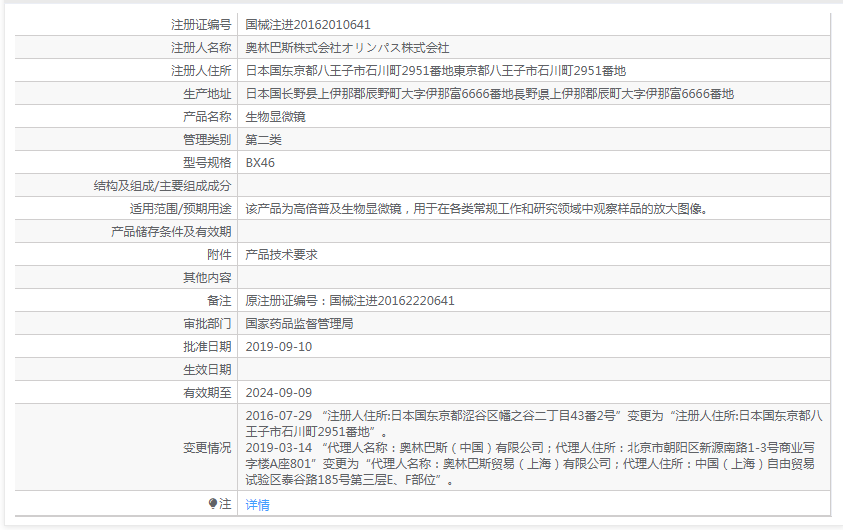Image resolution: width=843 pixels, height=530 pixels.
Task: Click the 产品储存条件及有效期 label
Action: click(x=170, y=232)
